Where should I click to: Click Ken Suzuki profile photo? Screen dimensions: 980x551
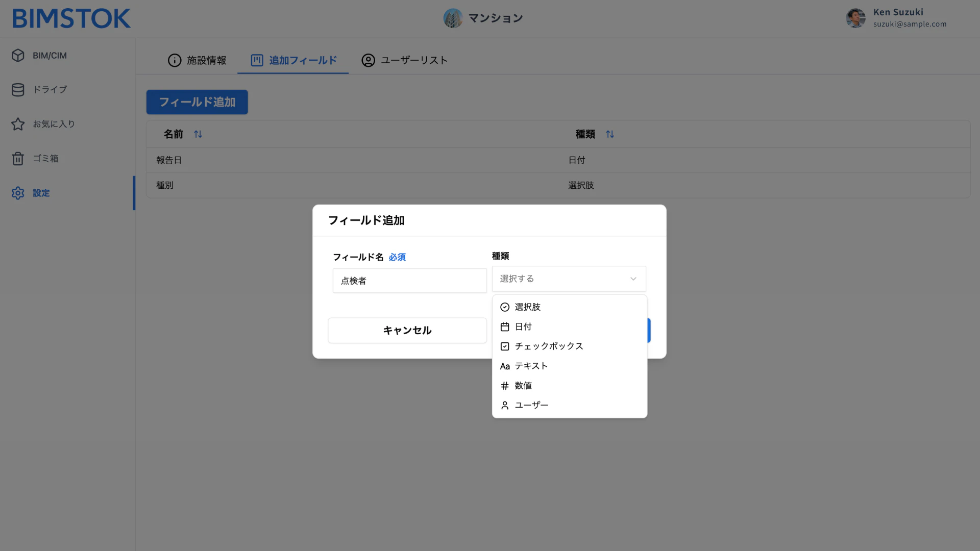pos(855,18)
